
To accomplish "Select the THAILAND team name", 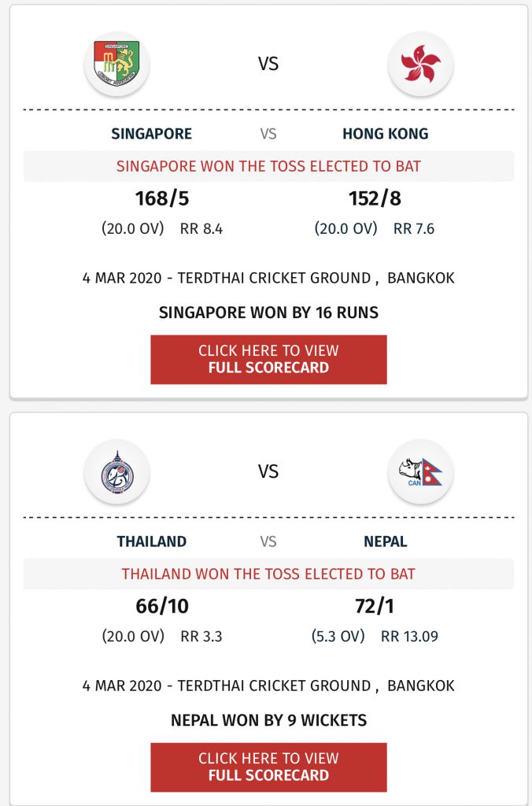I will 152,542.
